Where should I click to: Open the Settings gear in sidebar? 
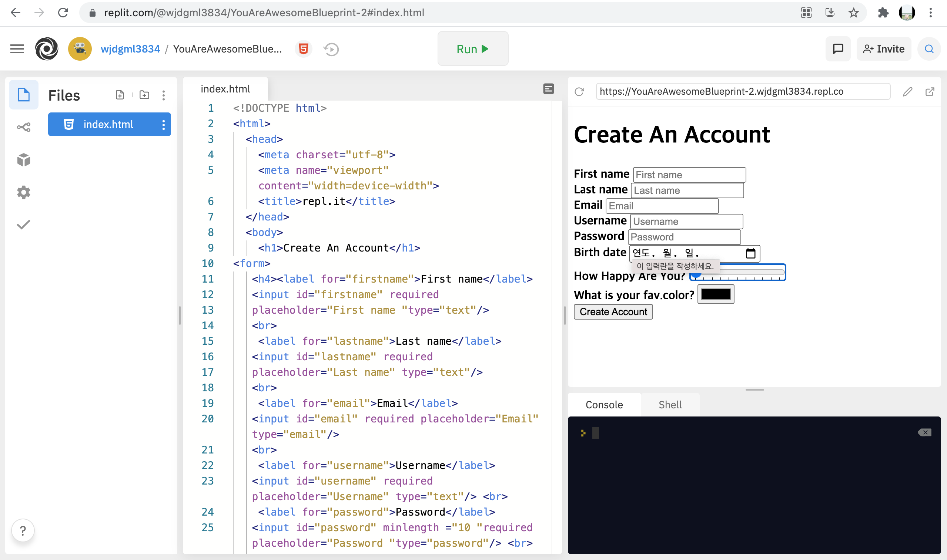23,192
